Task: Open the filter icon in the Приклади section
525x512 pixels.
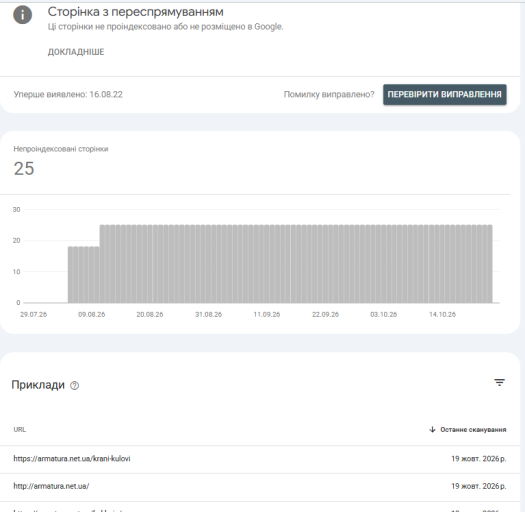Action: coord(499,382)
